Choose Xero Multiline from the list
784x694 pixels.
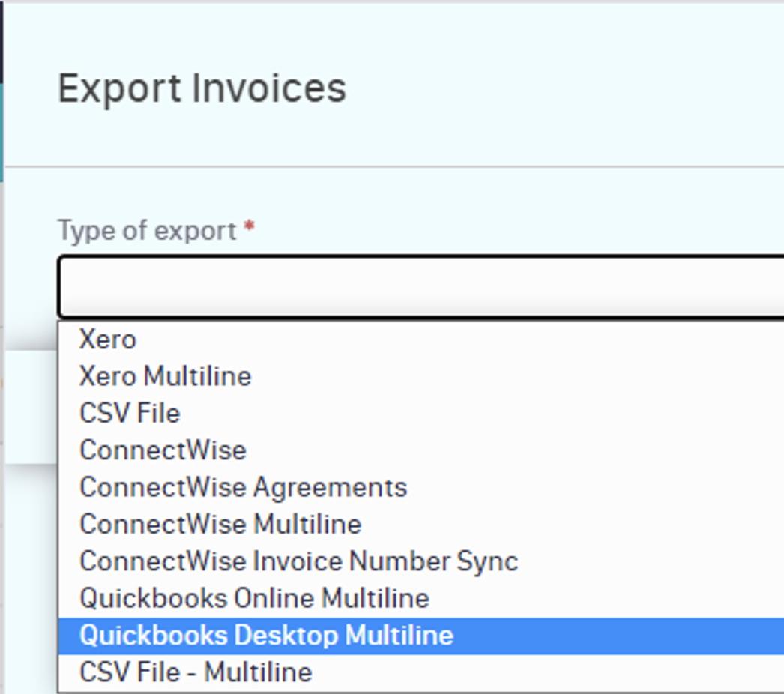165,376
